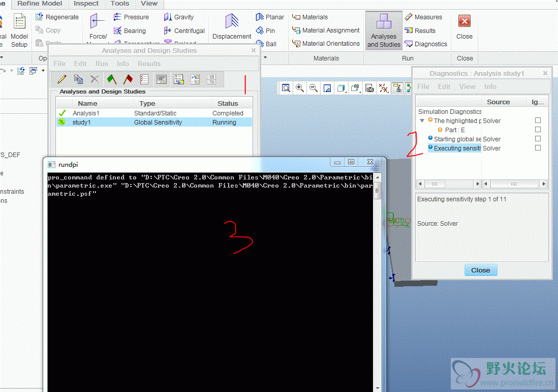Click the red Close icon in ribbon
The width and height of the screenshot is (558, 392).
point(464,21)
